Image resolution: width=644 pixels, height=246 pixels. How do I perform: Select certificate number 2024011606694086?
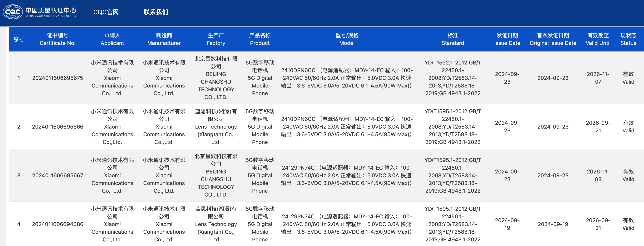pyautogui.click(x=57, y=224)
